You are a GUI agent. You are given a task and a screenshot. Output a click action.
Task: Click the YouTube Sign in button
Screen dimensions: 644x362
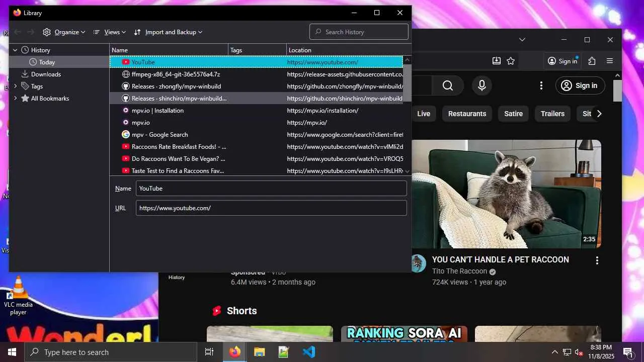[x=580, y=85]
